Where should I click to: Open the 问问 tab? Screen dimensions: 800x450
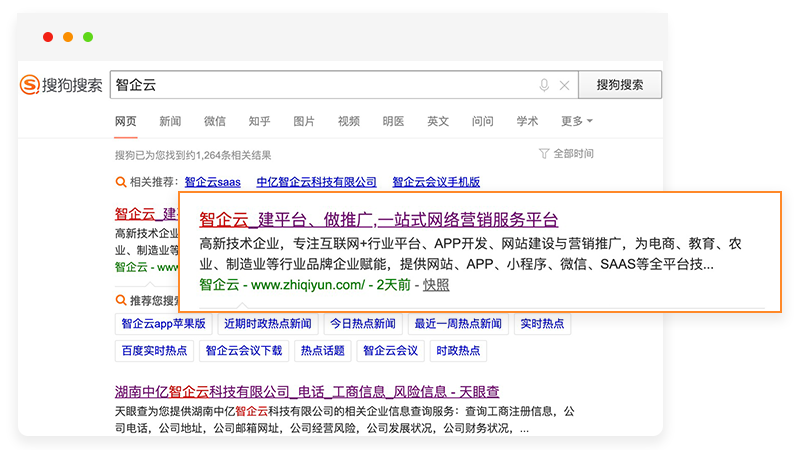pyautogui.click(x=483, y=121)
